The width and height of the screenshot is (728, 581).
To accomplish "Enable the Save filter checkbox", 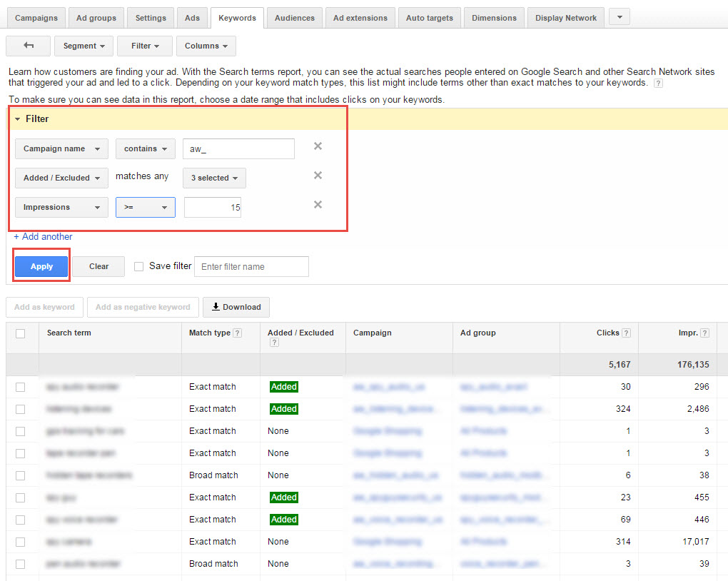I will pyautogui.click(x=139, y=266).
